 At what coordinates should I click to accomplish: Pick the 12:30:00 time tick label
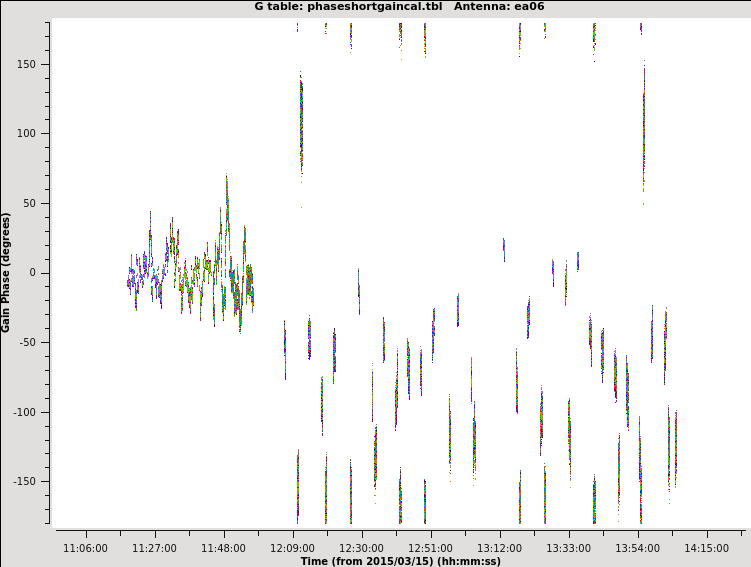tap(361, 548)
